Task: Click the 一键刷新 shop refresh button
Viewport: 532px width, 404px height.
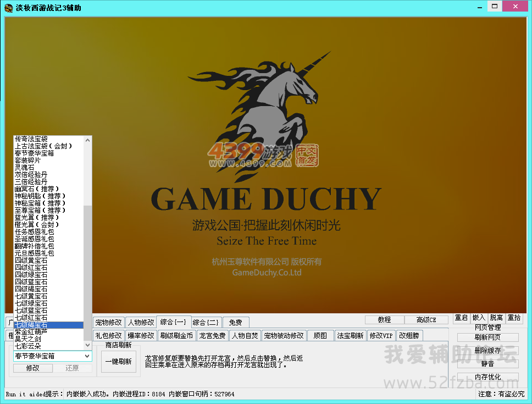Action: pos(118,362)
